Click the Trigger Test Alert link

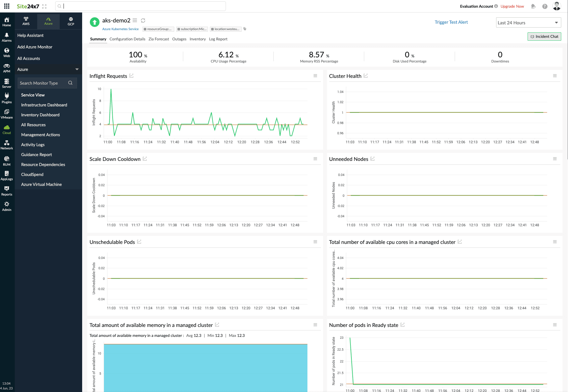(x=451, y=22)
